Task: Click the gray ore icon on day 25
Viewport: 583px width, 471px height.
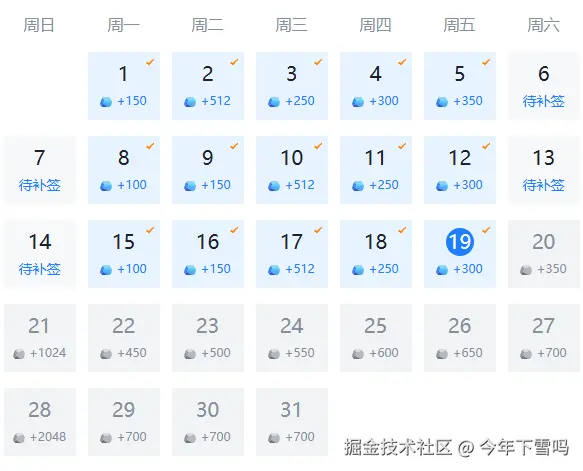Action: point(358,354)
